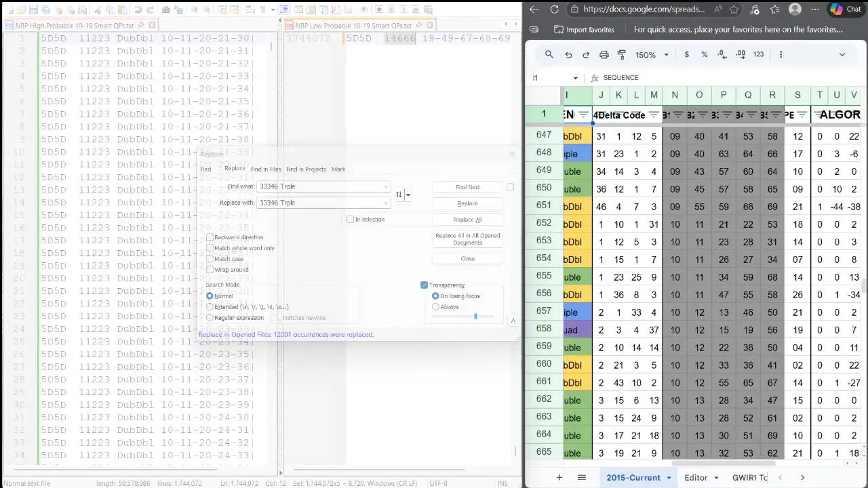Open the 2015-Current sheet tab menu arrow
Screen dimensions: 868x488
[669, 478]
